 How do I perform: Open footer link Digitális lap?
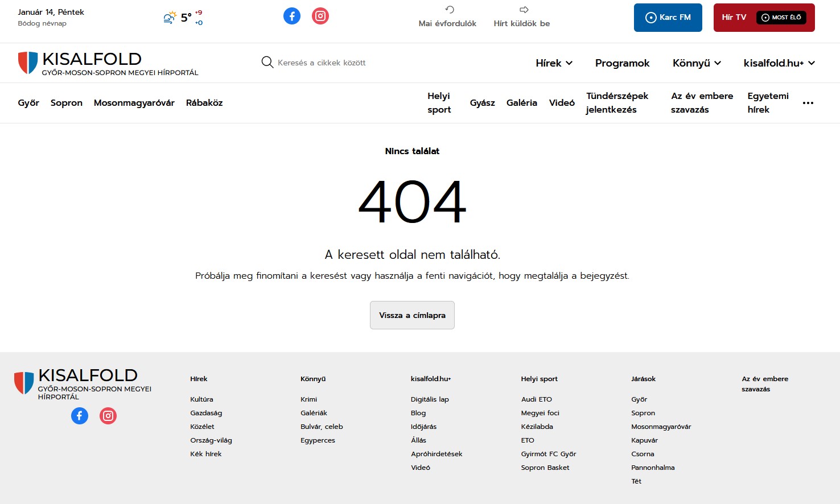[x=430, y=399]
